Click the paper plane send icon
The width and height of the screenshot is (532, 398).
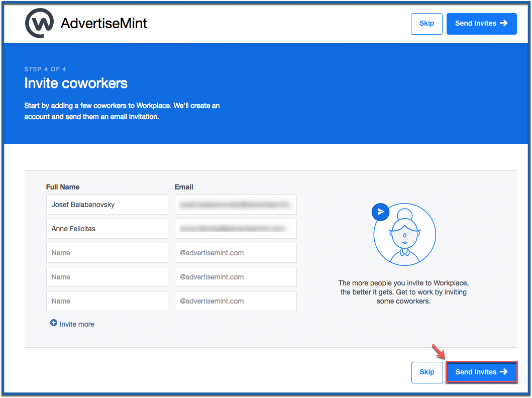pyautogui.click(x=381, y=212)
